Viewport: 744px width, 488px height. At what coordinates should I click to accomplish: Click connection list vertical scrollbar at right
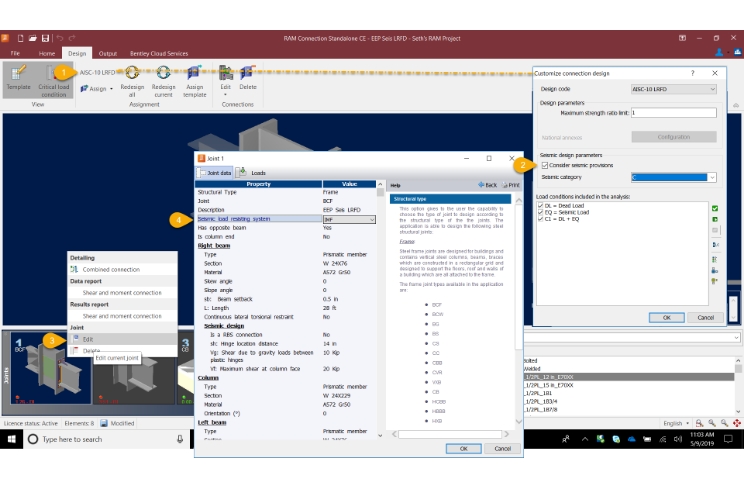pyautogui.click(x=738, y=385)
